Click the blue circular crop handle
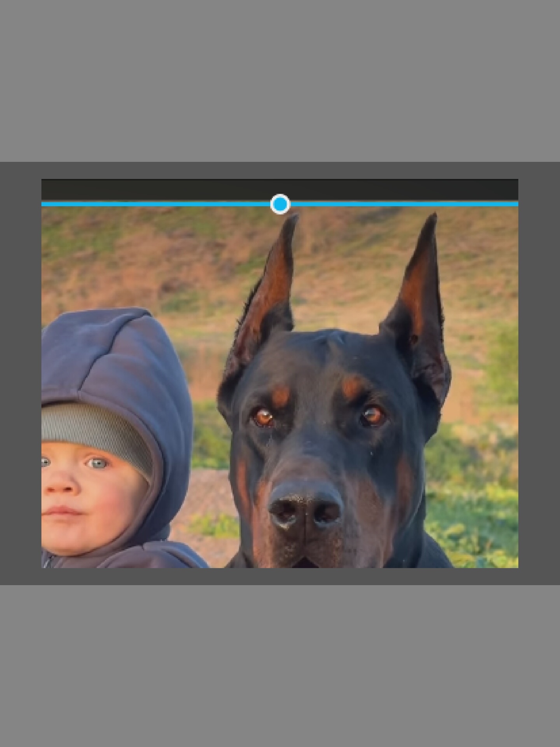 pos(280,204)
